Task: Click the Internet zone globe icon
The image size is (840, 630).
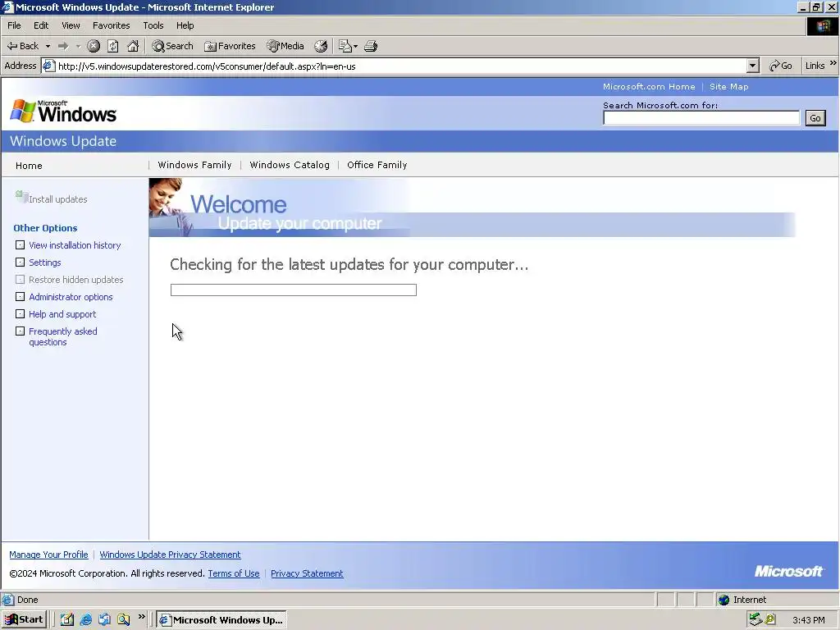Action: [x=724, y=600]
